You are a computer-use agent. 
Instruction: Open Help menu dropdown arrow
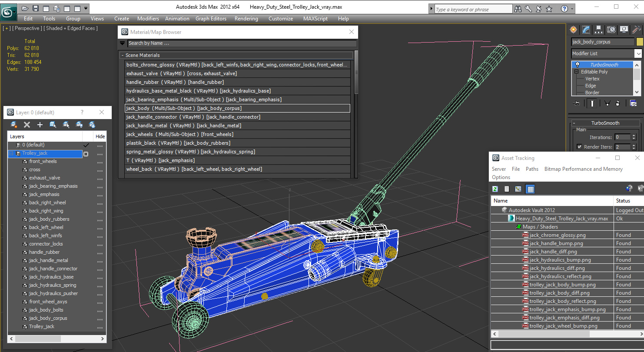(572, 9)
